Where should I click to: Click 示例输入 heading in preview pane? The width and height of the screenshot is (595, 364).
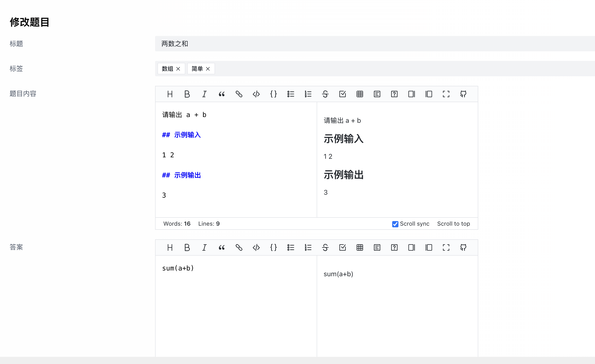pos(343,139)
